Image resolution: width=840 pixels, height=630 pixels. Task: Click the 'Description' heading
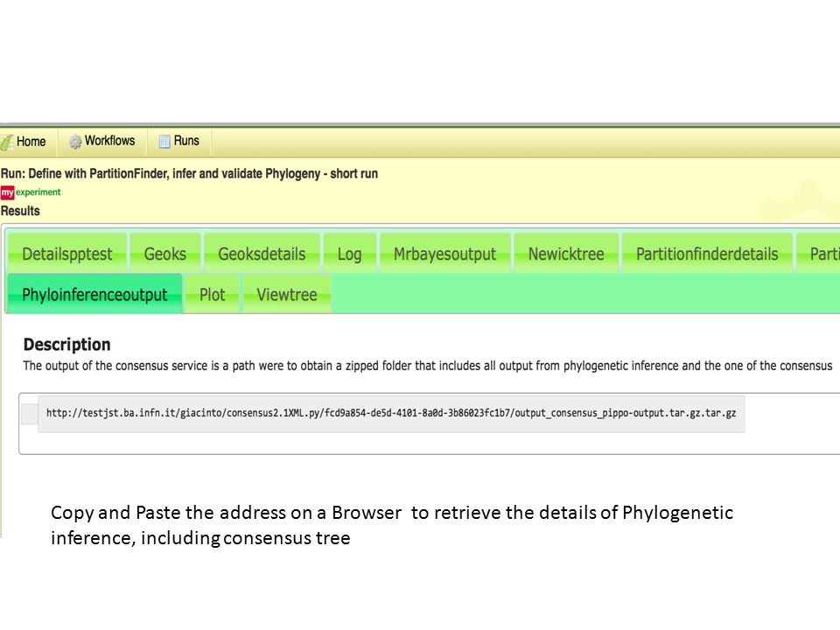pyautogui.click(x=67, y=345)
